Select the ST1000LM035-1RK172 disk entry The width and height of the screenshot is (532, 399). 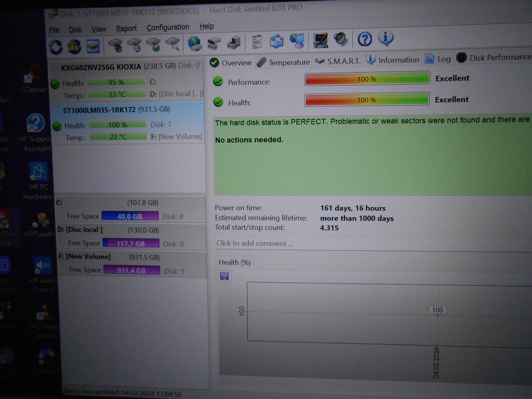(128, 123)
